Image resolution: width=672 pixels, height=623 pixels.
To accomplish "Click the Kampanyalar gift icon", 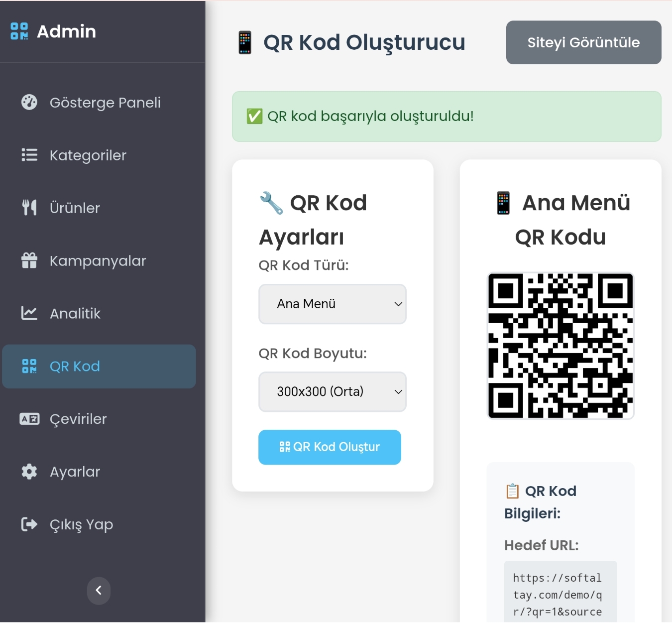I will [x=29, y=260].
